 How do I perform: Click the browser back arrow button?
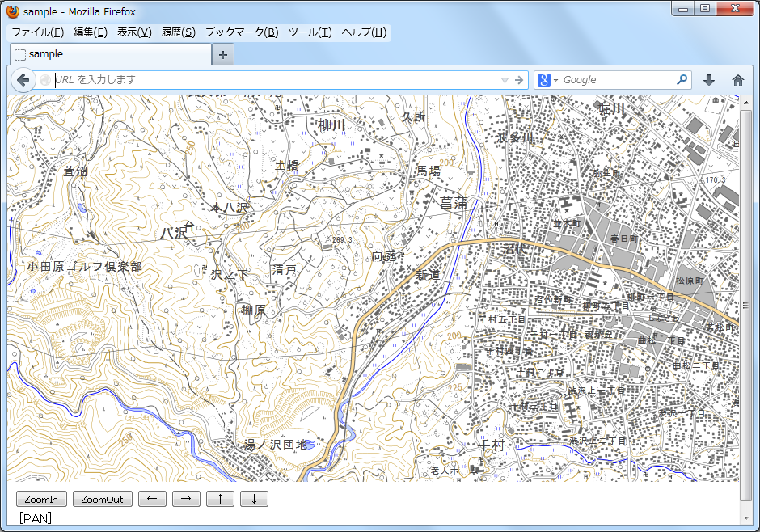point(23,80)
